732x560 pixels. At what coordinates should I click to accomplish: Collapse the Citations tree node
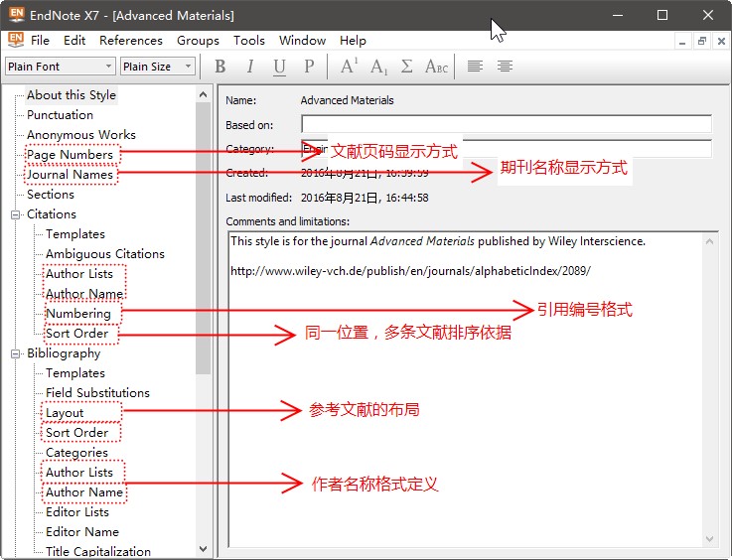16,214
